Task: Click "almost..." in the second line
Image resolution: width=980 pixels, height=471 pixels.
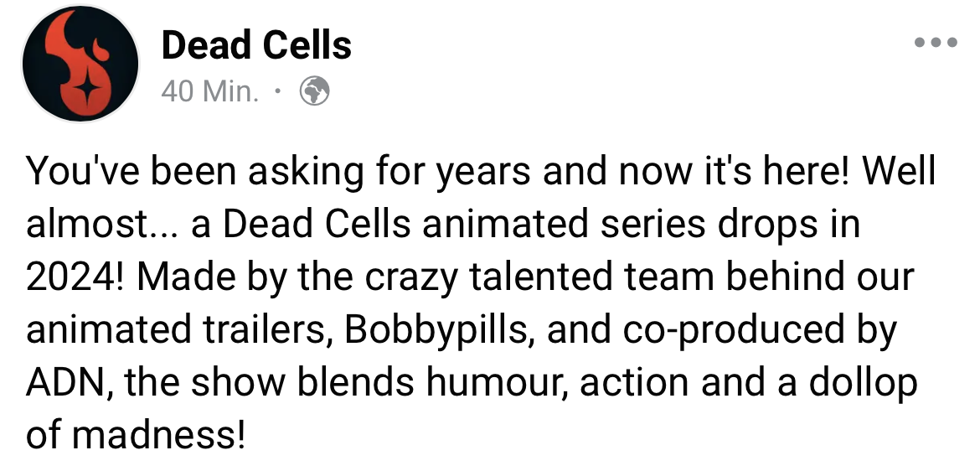Action: click(x=102, y=224)
